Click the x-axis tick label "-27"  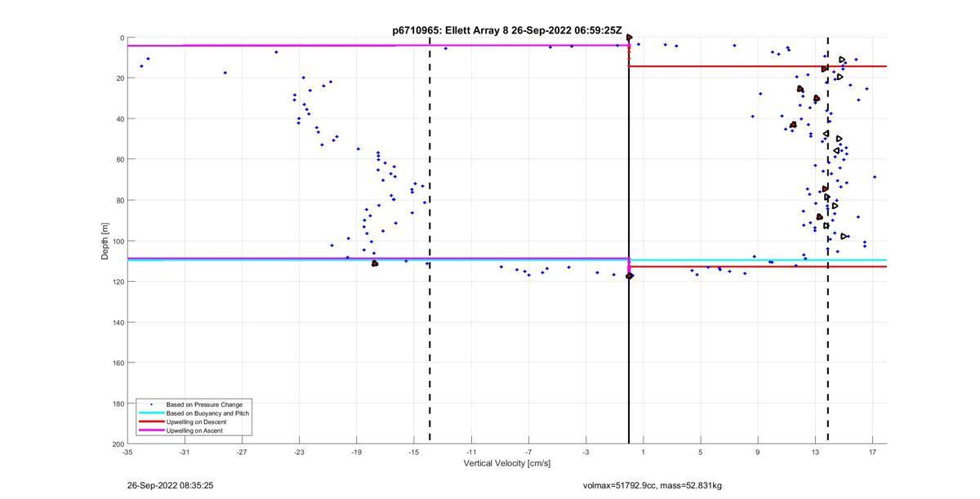pyautogui.click(x=242, y=452)
